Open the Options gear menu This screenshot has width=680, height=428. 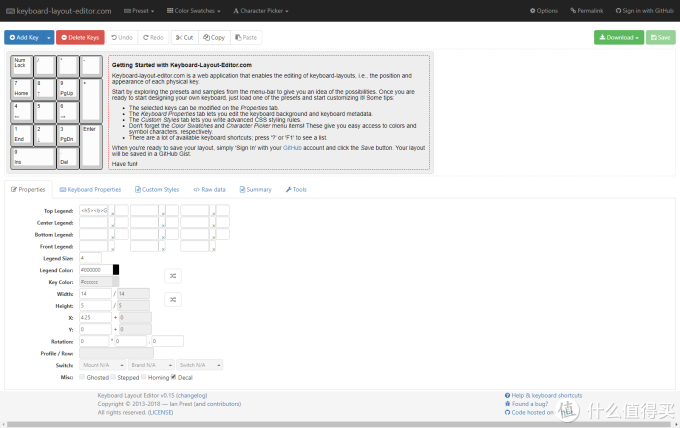click(x=544, y=10)
